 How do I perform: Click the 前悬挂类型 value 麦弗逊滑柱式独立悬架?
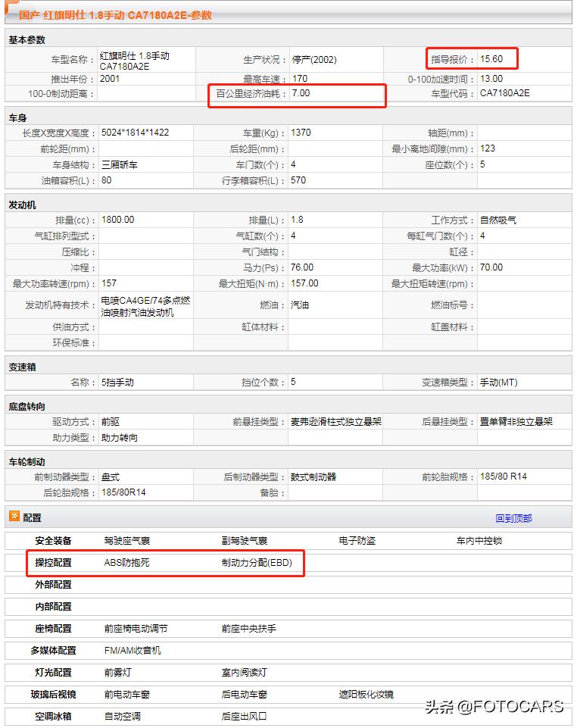tap(336, 421)
